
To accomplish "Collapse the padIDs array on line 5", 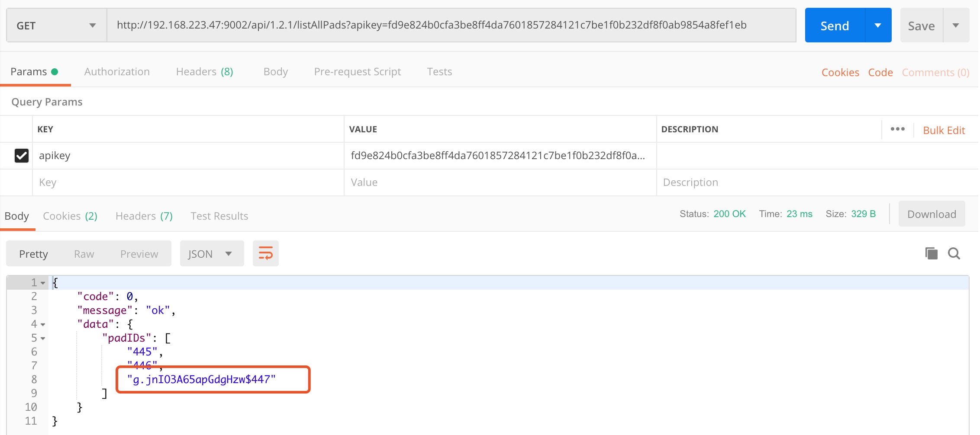I will click(42, 338).
